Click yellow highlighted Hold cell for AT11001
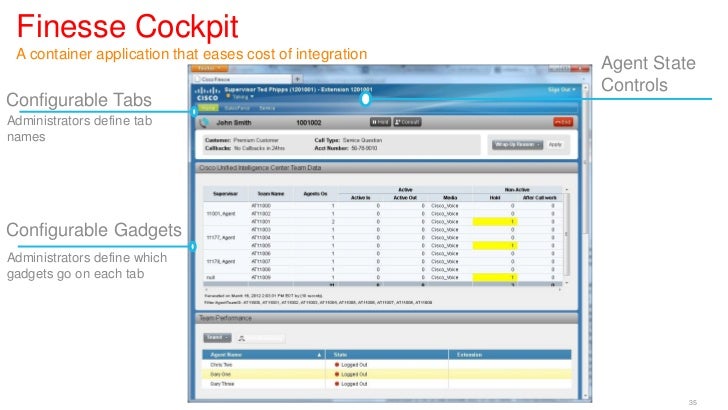728x410 pixels. 495,221
